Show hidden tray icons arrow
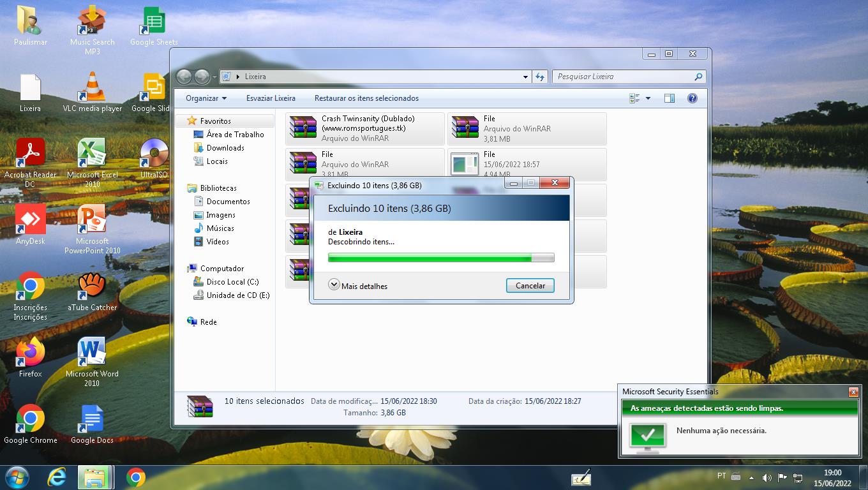Viewport: 868px width, 490px height. click(751, 477)
